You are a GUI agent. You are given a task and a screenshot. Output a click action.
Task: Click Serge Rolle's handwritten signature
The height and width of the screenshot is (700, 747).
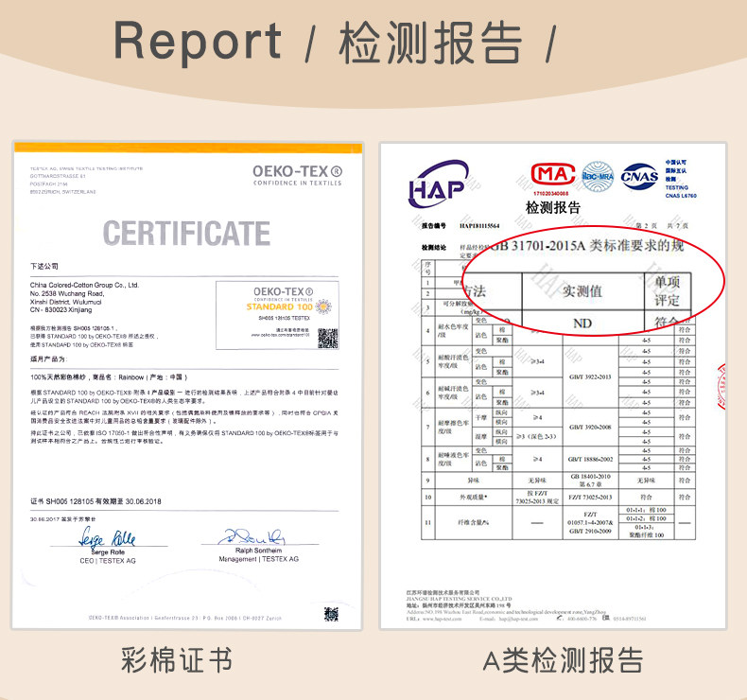(107, 537)
